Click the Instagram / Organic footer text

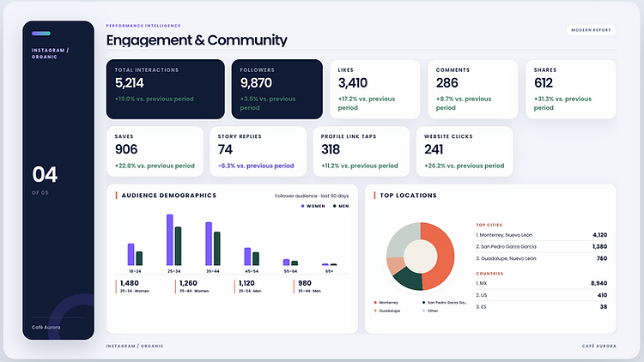135,346
